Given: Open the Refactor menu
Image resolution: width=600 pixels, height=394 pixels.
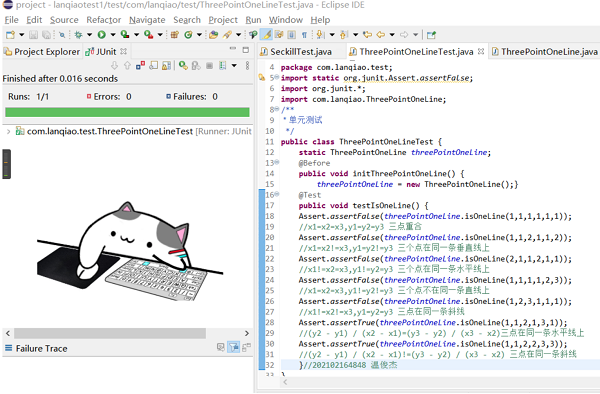Looking at the screenshot, I should click(x=103, y=20).
